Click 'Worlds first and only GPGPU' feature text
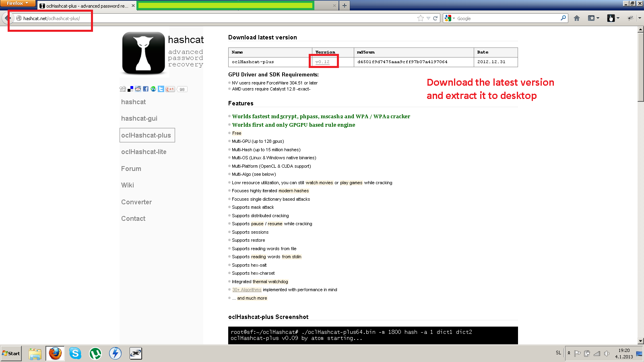Viewport: 644px width, 362px height. (293, 125)
